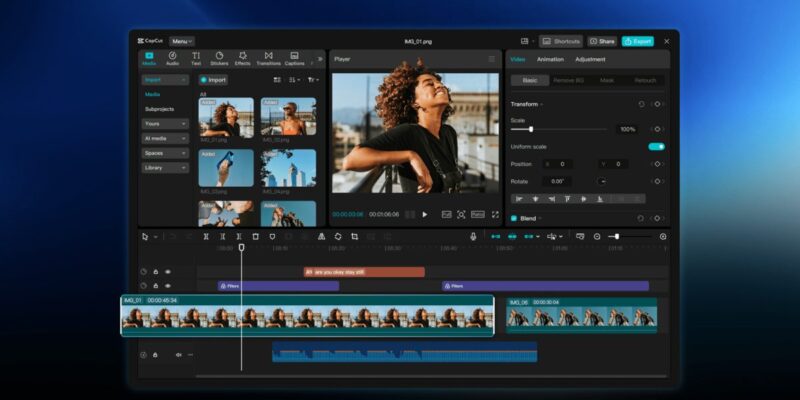This screenshot has height=400, width=800.
Task: Select the Basic sub-tab
Action: pos(530,81)
